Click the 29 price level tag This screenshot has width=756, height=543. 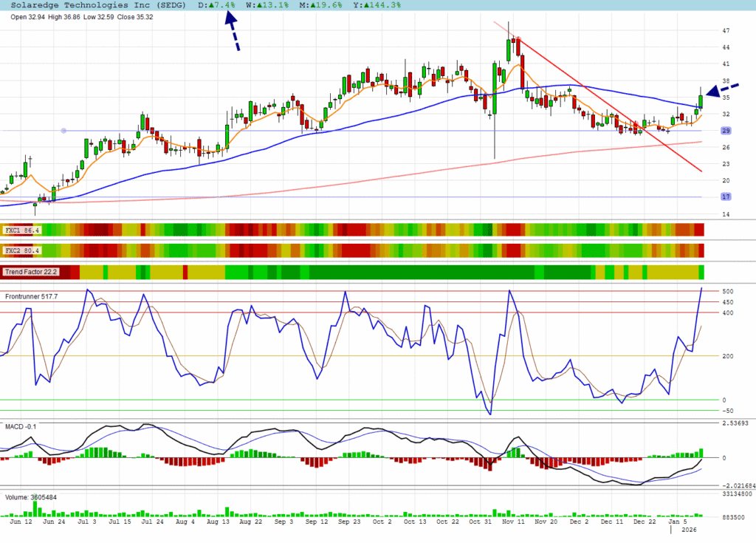726,131
